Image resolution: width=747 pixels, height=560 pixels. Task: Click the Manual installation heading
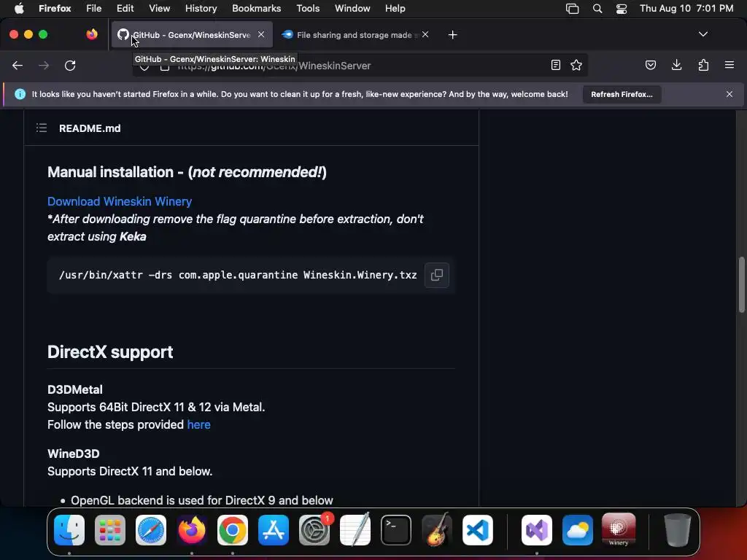pos(187,172)
